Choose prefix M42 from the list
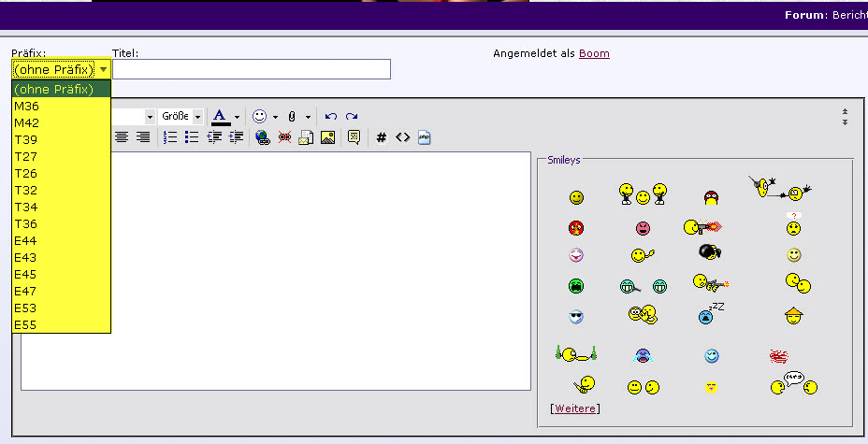868x444 pixels. click(62, 122)
